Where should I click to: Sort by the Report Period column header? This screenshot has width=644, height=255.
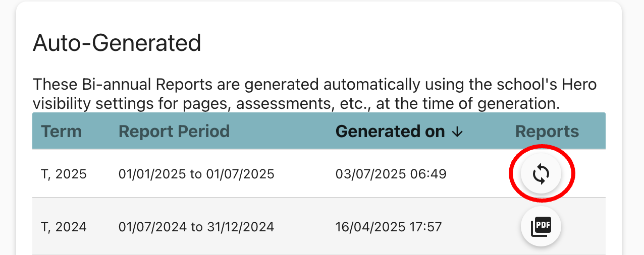click(174, 132)
